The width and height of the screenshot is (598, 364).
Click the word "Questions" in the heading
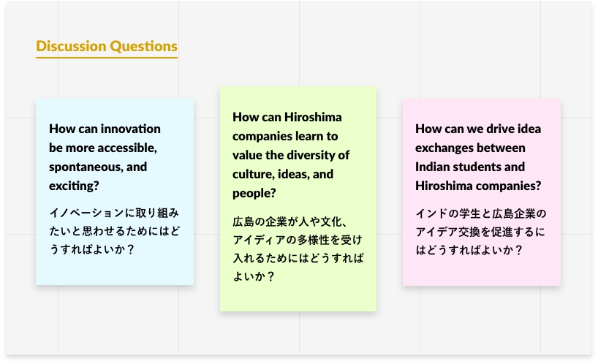pyautogui.click(x=143, y=46)
